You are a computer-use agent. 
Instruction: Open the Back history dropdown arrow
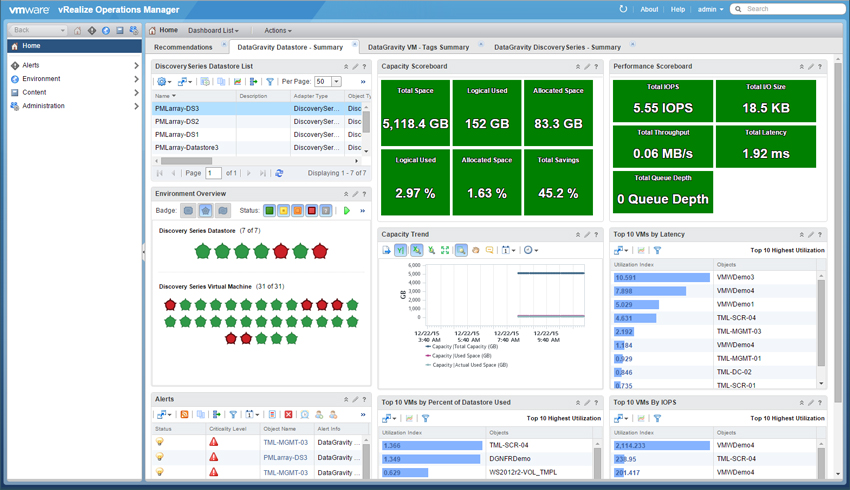click(63, 30)
